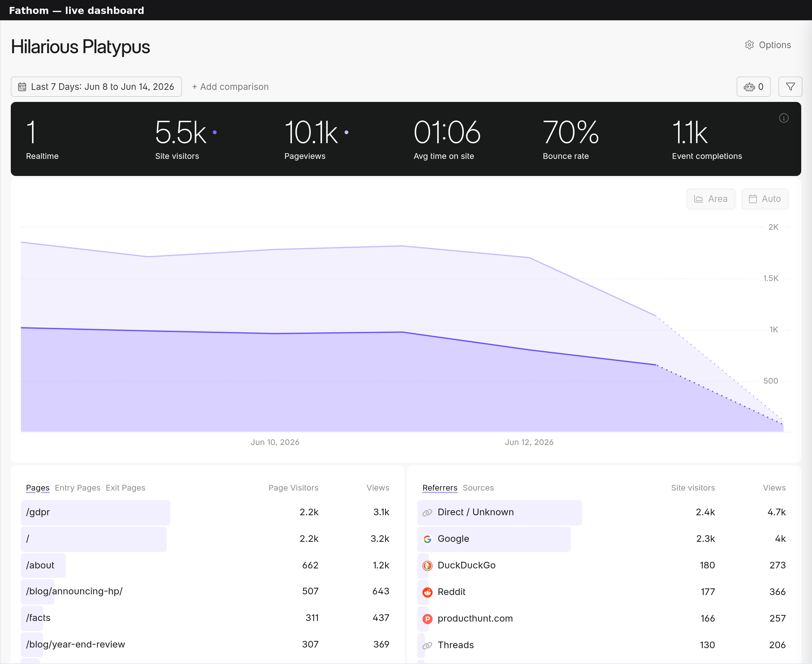Click the 01:06 Avg time on site
The width and height of the screenshot is (812, 664).
point(447,132)
